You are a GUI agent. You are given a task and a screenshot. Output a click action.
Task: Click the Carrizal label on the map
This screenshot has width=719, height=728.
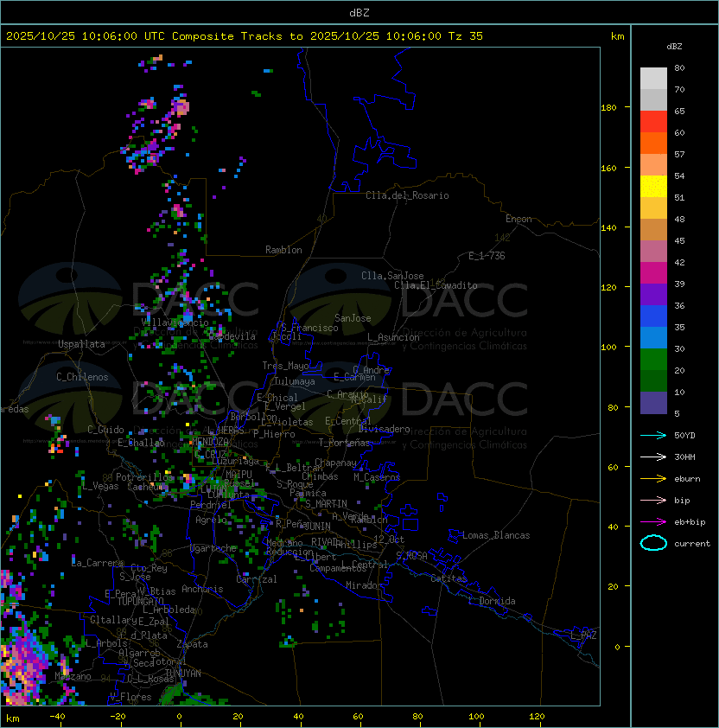tap(257, 579)
